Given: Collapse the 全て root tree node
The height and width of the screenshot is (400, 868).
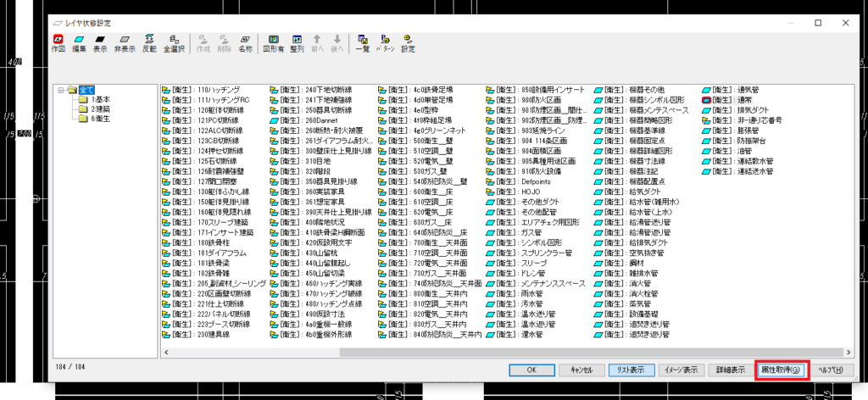Looking at the screenshot, I should (x=61, y=89).
